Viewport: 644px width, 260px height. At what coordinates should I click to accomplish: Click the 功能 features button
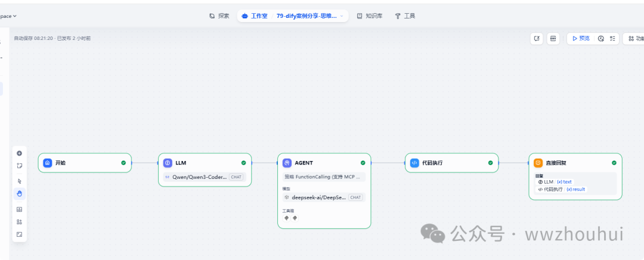click(636, 39)
